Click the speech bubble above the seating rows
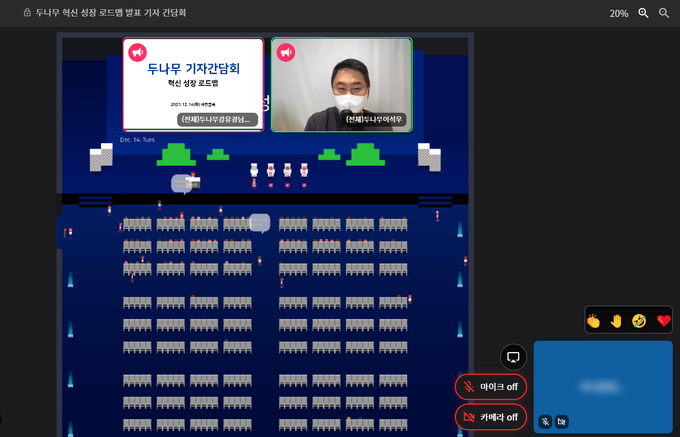The width and height of the screenshot is (680, 437). [x=259, y=222]
